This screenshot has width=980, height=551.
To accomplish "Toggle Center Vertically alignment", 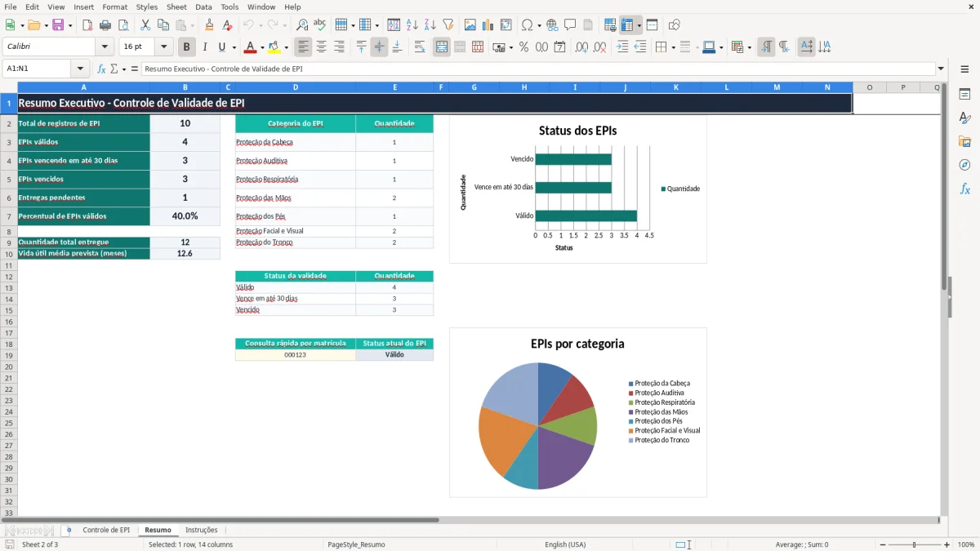I will 379,47.
